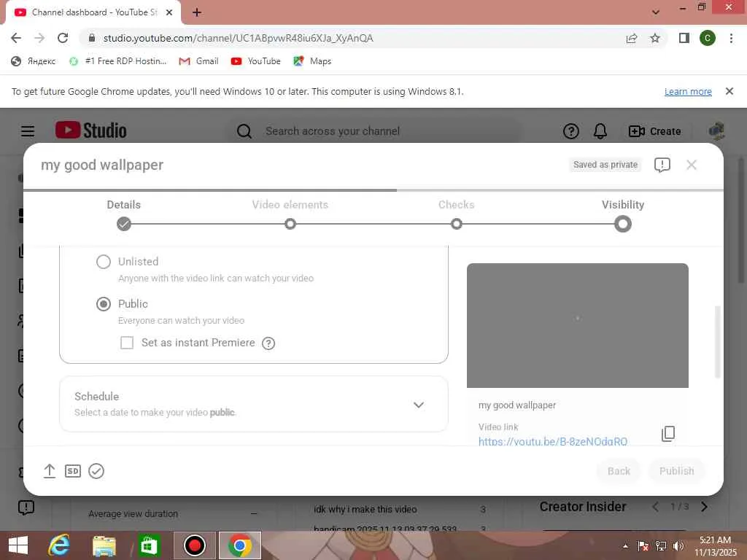Reload the page
Image resolution: width=747 pixels, height=560 pixels.
[x=63, y=38]
